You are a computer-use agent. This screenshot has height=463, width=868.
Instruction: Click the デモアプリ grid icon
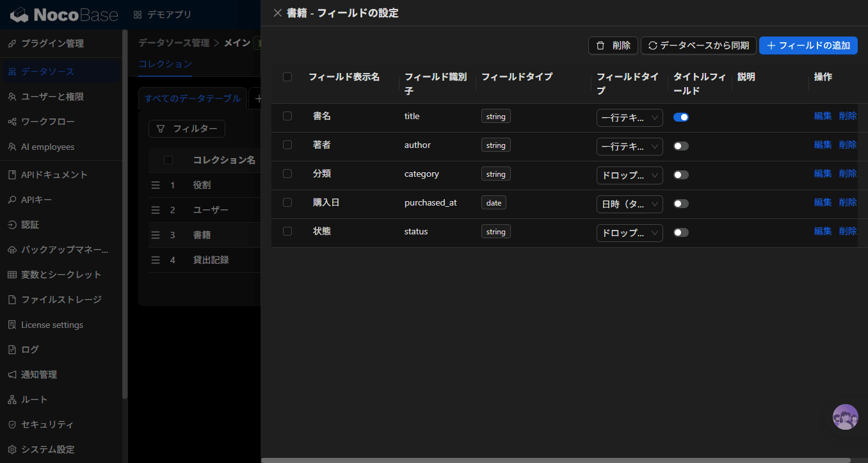pyautogui.click(x=138, y=14)
